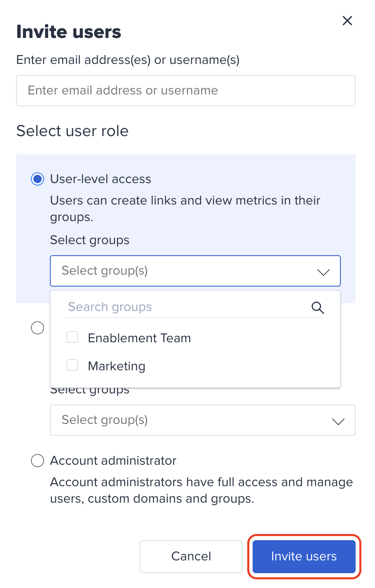Screen dimensions: 375x588
Task: Select the partly hidden middle role radio button
Action: click(37, 328)
